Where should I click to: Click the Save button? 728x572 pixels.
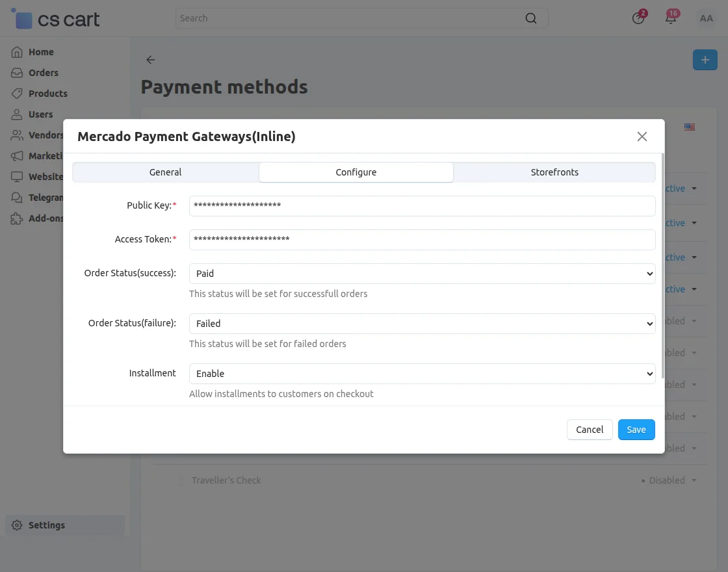[636, 430]
